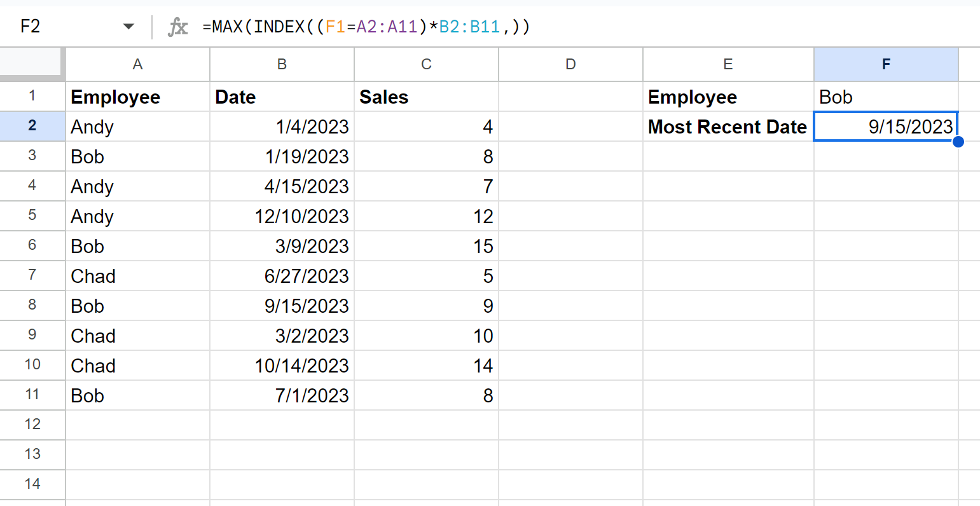Screen dimensions: 980x506
Task: Click the Employee header in cell A1
Action: pos(137,97)
